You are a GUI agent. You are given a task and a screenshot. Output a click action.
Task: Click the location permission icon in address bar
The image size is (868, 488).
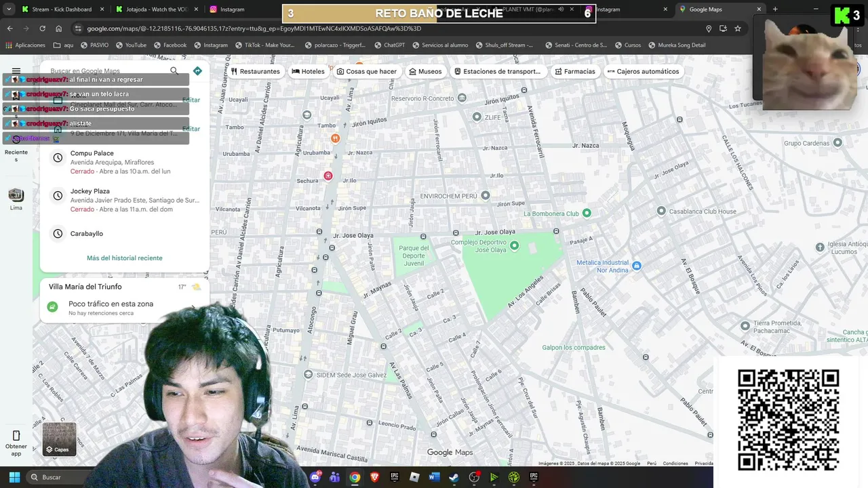(x=709, y=28)
